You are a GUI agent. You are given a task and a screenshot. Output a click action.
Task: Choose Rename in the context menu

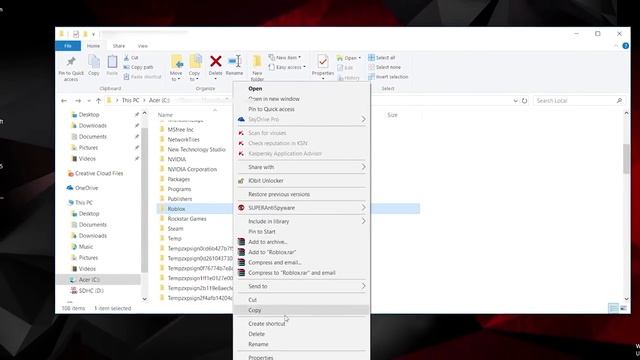(x=301, y=344)
